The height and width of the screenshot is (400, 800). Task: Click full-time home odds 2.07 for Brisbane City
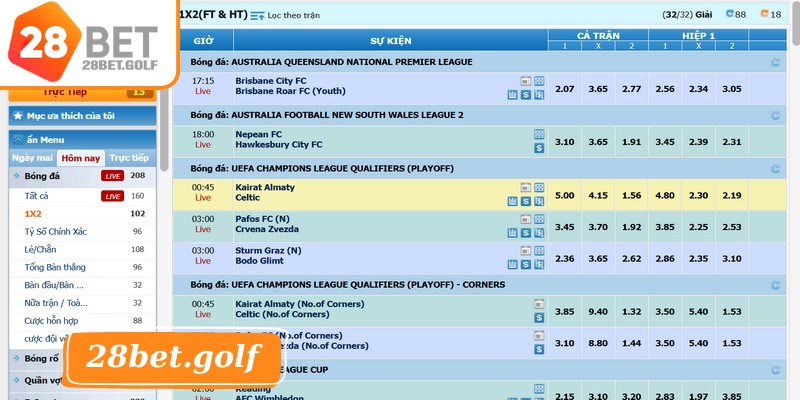(x=564, y=89)
